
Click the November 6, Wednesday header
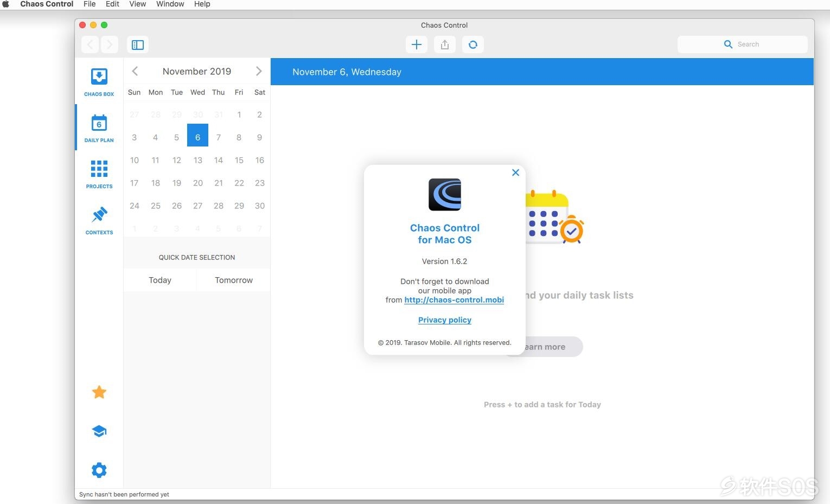[x=347, y=72]
